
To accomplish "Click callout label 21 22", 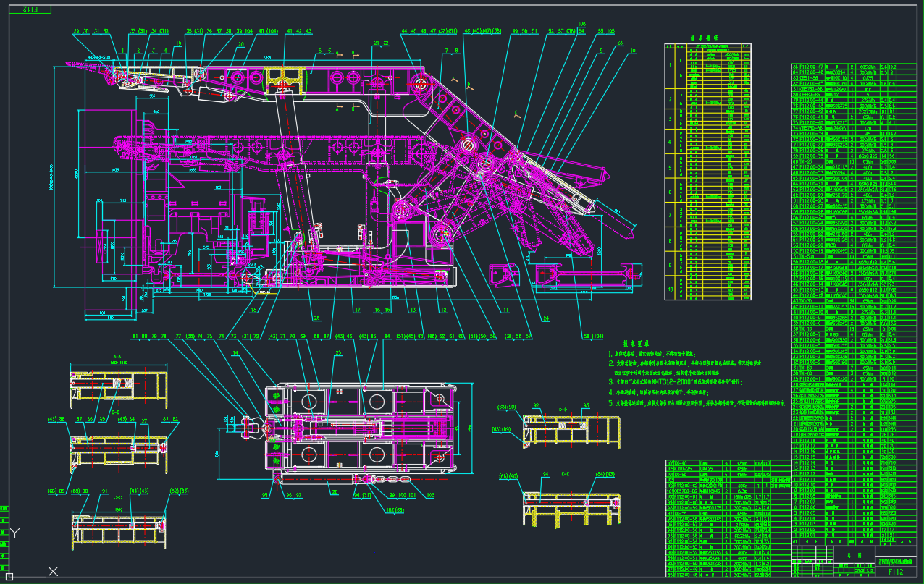I will click(x=380, y=43).
